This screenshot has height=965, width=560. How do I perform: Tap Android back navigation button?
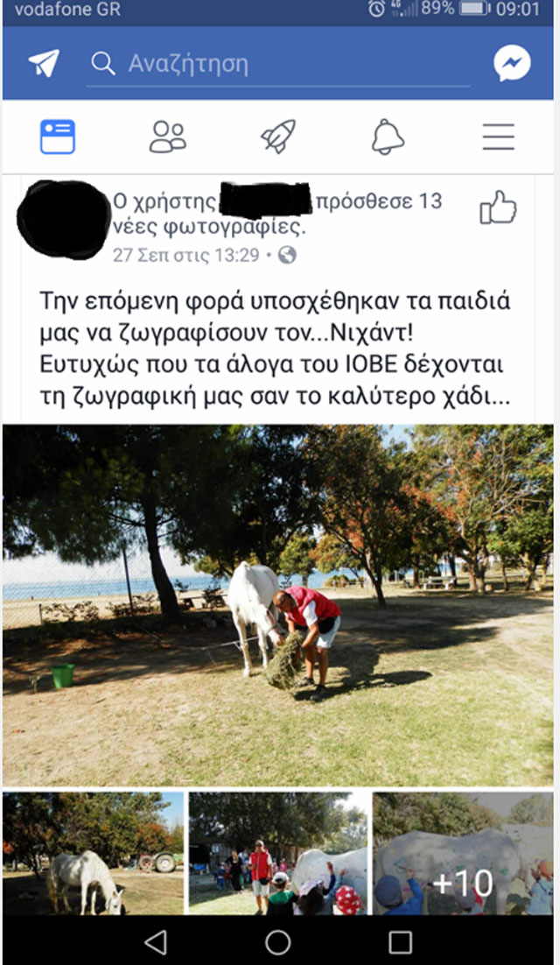pyautogui.click(x=156, y=941)
